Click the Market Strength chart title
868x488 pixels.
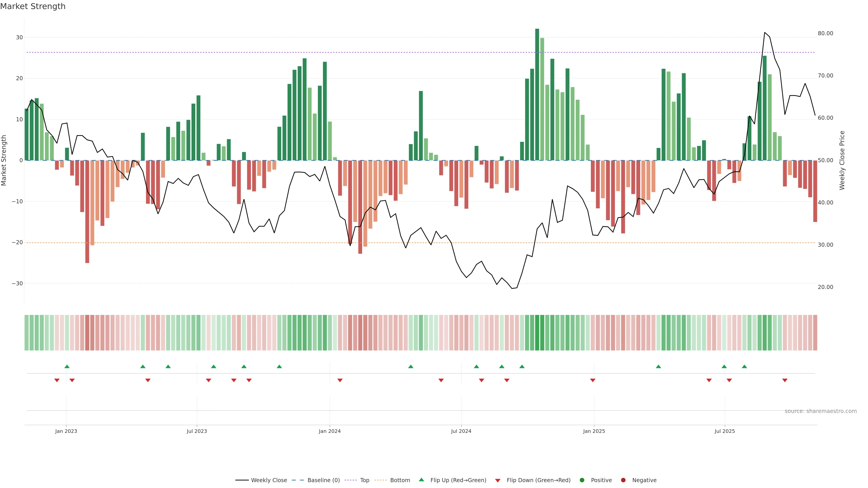coord(33,6)
